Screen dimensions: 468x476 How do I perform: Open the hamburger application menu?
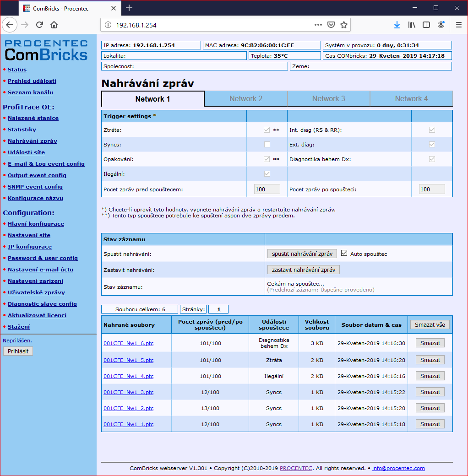tap(458, 25)
